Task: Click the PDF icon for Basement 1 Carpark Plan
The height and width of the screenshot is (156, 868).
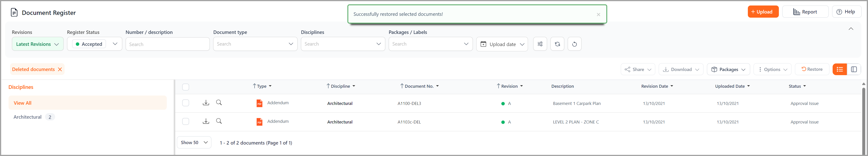Action: [x=259, y=103]
